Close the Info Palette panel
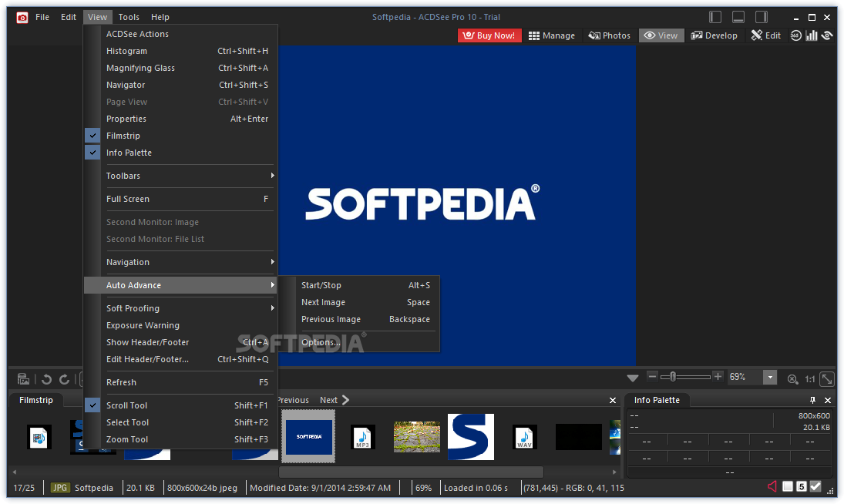Screen dimensions: 844x504 tap(828, 400)
